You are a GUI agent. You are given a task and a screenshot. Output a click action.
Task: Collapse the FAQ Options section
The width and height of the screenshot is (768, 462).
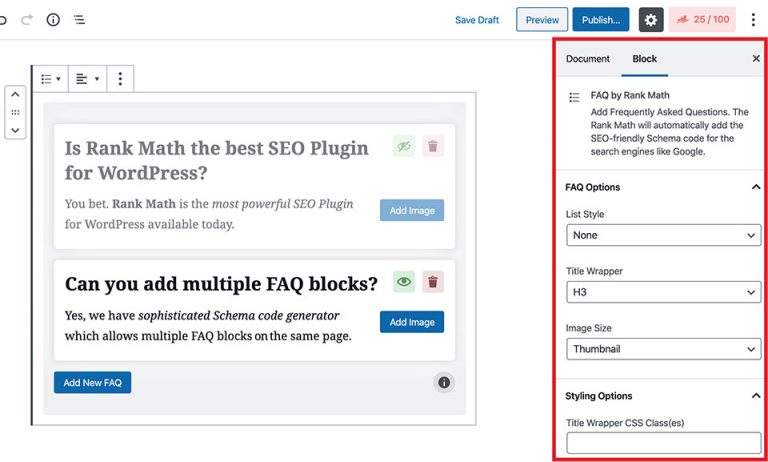coord(755,187)
